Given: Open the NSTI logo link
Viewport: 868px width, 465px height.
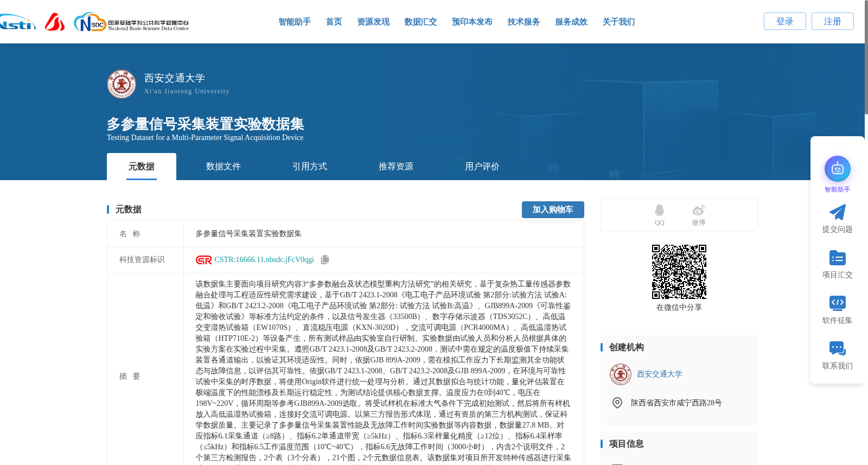Looking at the screenshot, I should [x=17, y=22].
